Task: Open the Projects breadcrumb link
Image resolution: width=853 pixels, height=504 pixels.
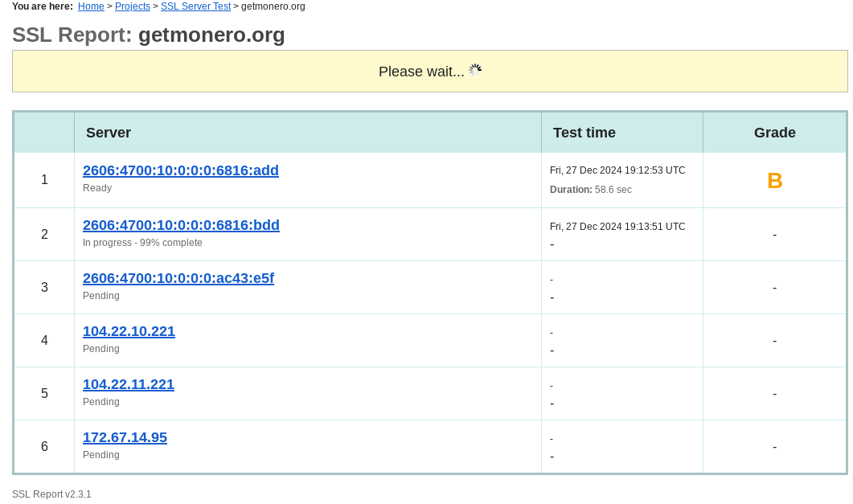Action: click(x=133, y=6)
